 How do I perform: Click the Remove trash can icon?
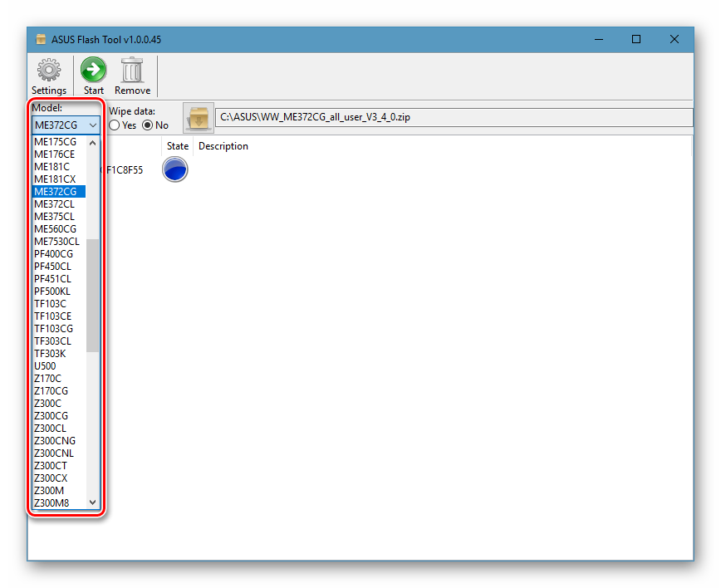pyautogui.click(x=132, y=71)
